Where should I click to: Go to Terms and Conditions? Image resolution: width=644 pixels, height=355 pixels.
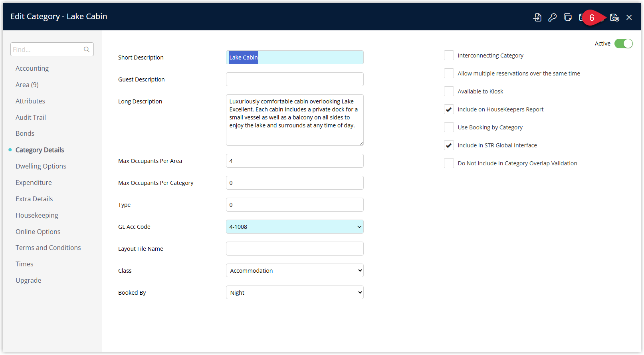[48, 248]
